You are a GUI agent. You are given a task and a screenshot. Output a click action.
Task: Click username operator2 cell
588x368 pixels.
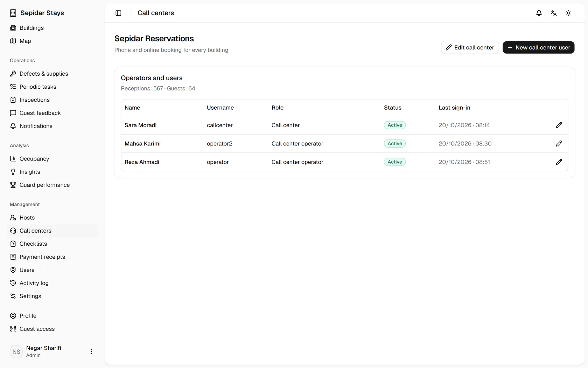(x=219, y=143)
